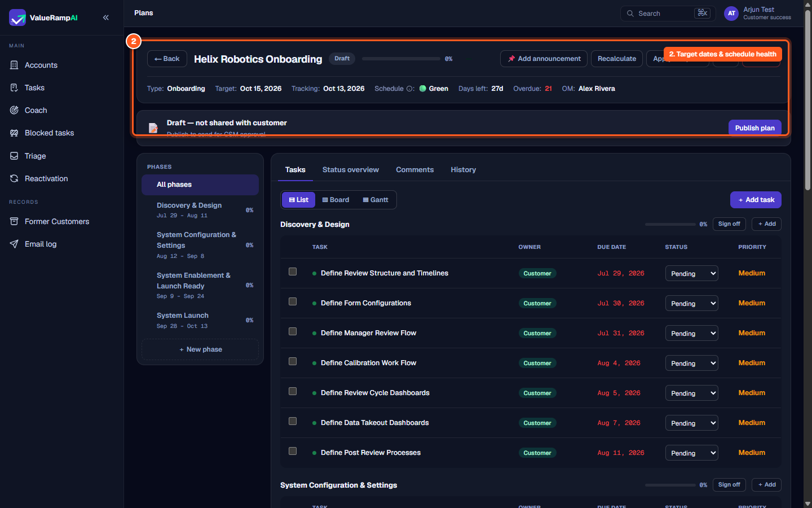Image resolution: width=812 pixels, height=508 pixels.
Task: Select the All phases item
Action: [x=200, y=185]
